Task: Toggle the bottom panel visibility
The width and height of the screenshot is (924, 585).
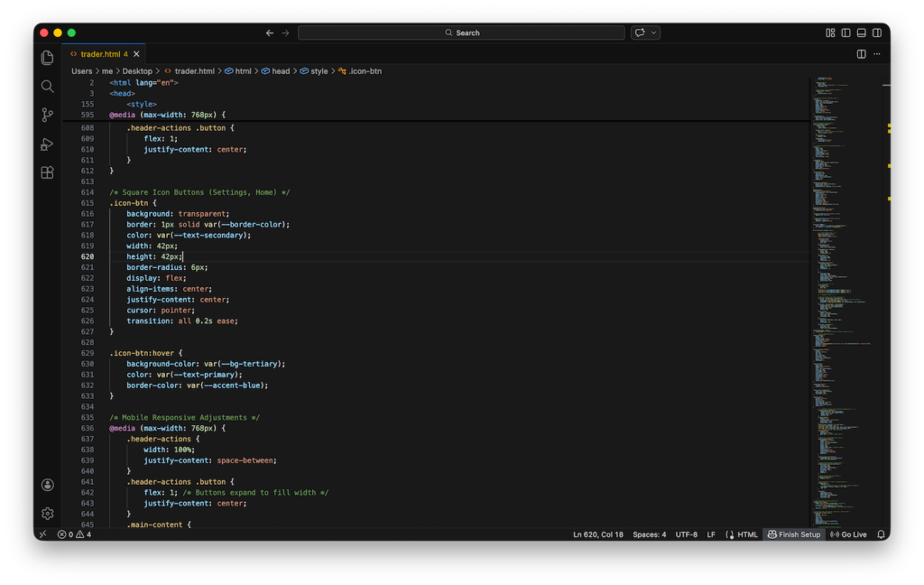Action: click(x=861, y=32)
